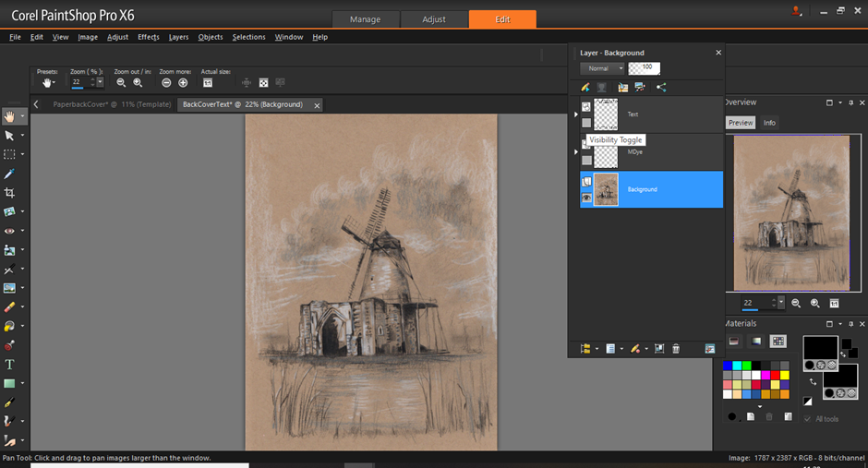Screen dimensions: 868x468
Task: Expand the Text layer group
Action: (575, 114)
